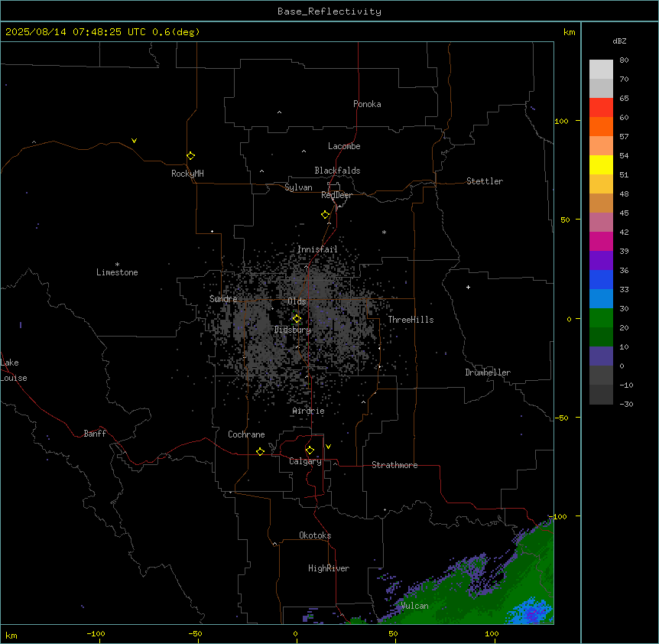Click the Lake Louise label

click(14, 370)
